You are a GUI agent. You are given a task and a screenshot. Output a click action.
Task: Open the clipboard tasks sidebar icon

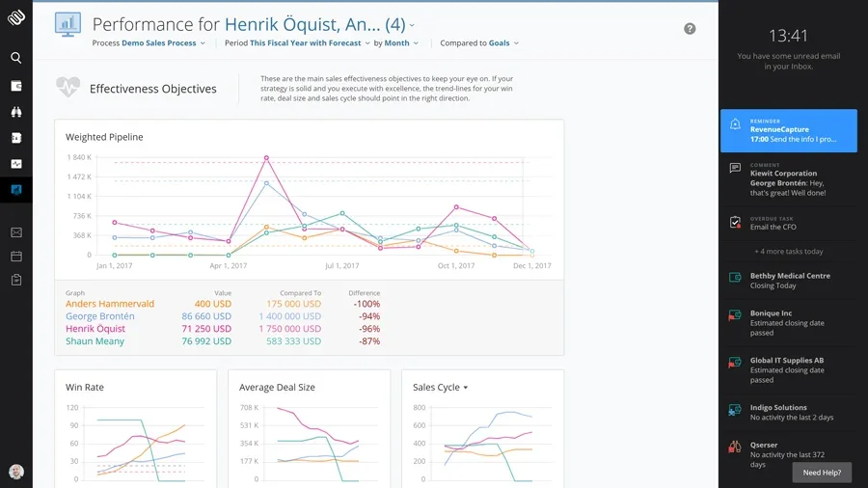[x=16, y=281]
